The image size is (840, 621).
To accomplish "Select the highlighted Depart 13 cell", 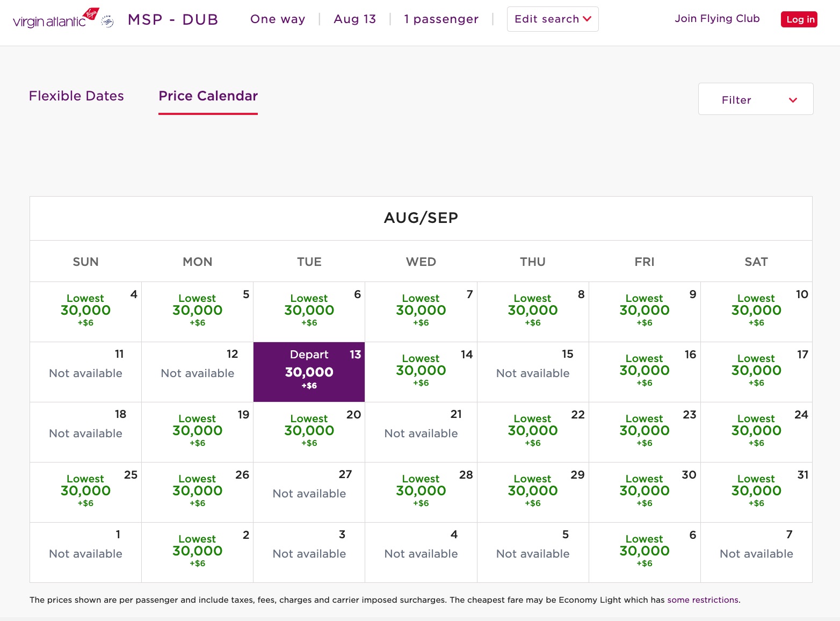I will [309, 372].
